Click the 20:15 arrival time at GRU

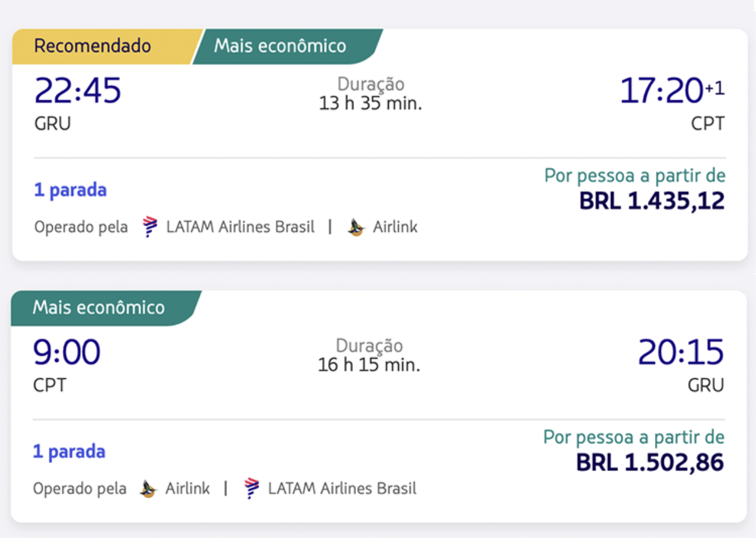point(681,352)
